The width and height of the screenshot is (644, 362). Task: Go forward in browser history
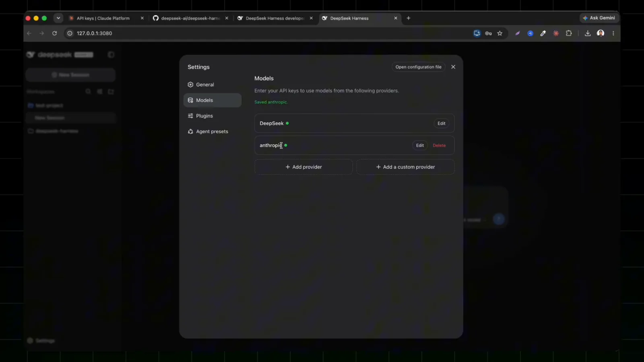click(42, 33)
